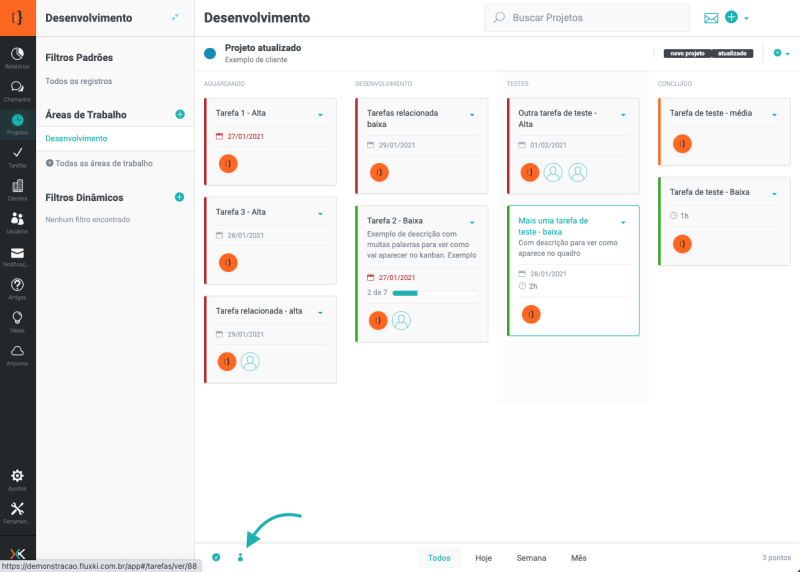The width and height of the screenshot is (800, 572).
Task: Switch to the Hoje tab
Action: [x=483, y=558]
